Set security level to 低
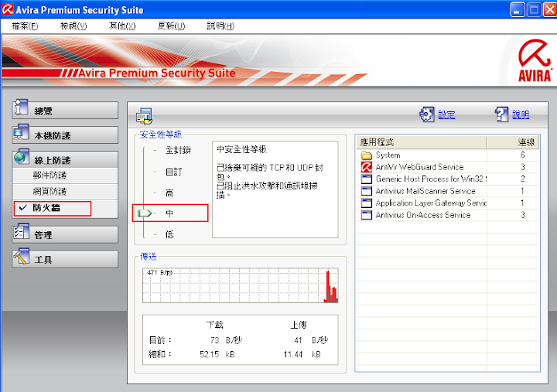 169,234
